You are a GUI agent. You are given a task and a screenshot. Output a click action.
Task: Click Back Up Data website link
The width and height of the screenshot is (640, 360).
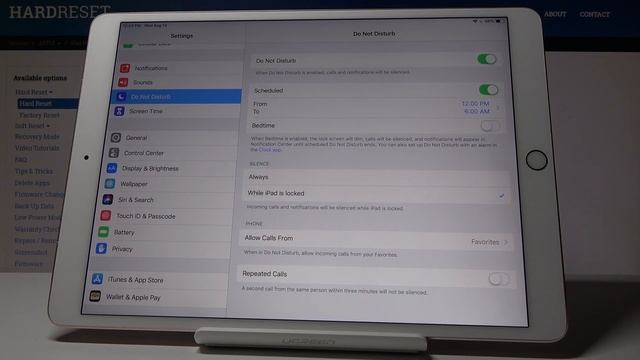pyautogui.click(x=34, y=206)
